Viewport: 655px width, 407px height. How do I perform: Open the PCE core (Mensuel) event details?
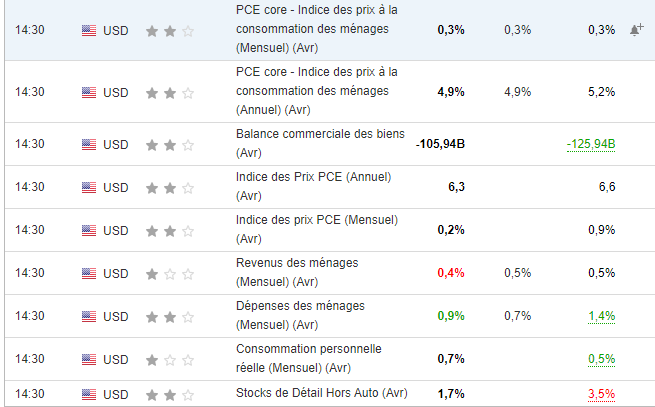tap(316, 29)
